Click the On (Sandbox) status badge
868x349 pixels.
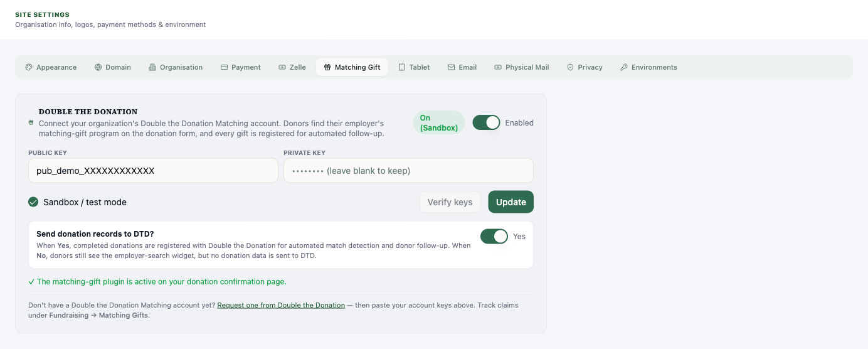[439, 122]
